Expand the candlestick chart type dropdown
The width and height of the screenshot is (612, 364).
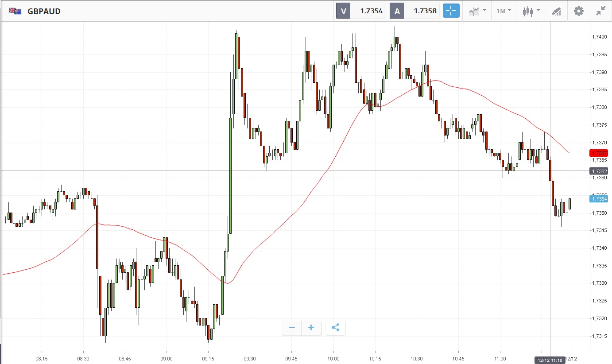(x=531, y=11)
